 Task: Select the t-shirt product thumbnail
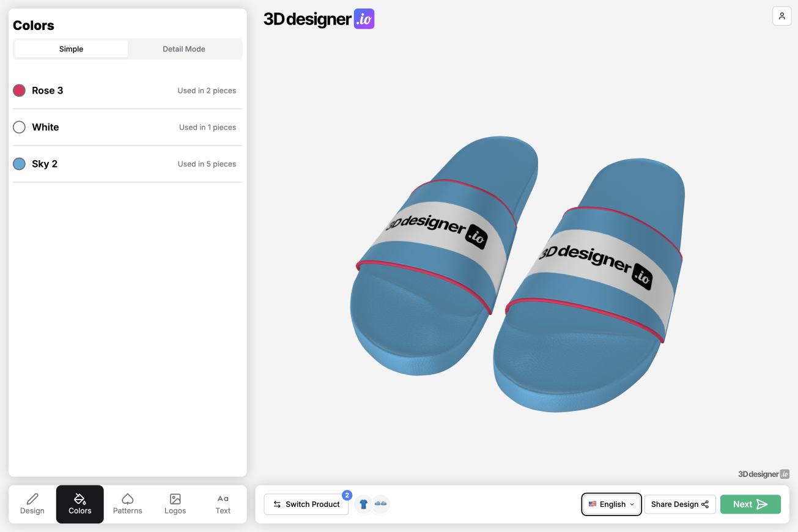click(x=364, y=504)
